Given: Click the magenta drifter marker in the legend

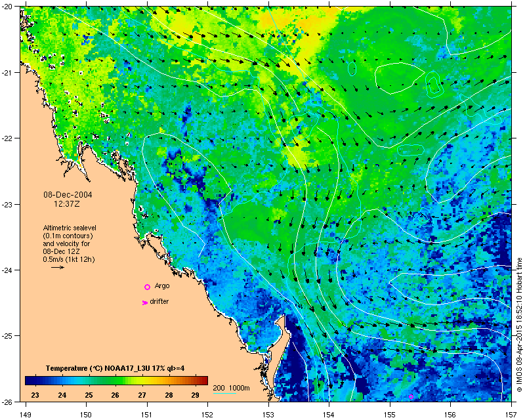Looking at the screenshot, I should point(144,303).
